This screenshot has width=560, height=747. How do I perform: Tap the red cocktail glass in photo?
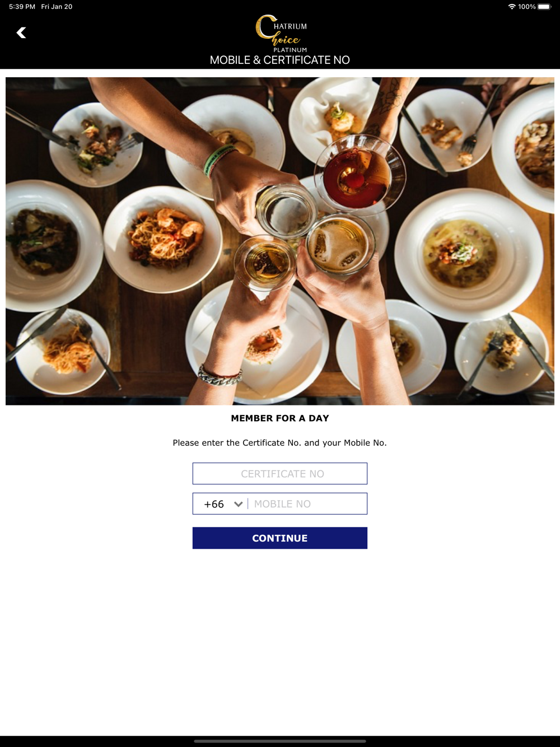click(x=360, y=174)
